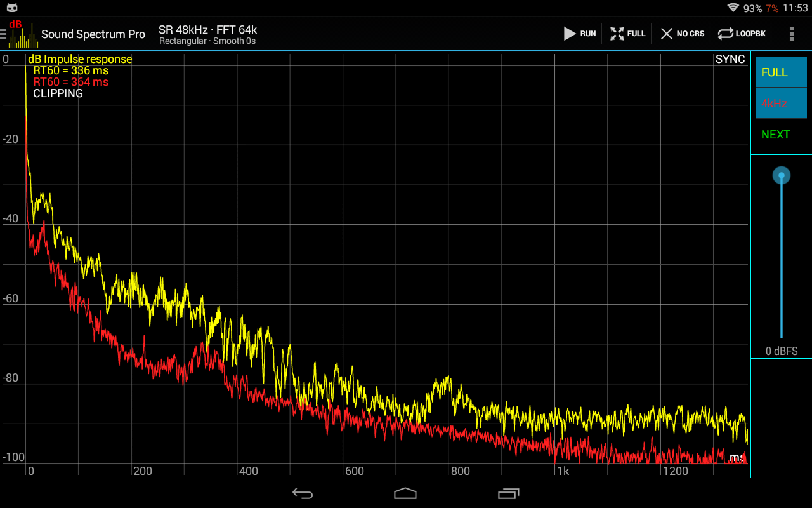Tap the dB Impulse response title
This screenshot has width=812, height=508.
[80, 59]
